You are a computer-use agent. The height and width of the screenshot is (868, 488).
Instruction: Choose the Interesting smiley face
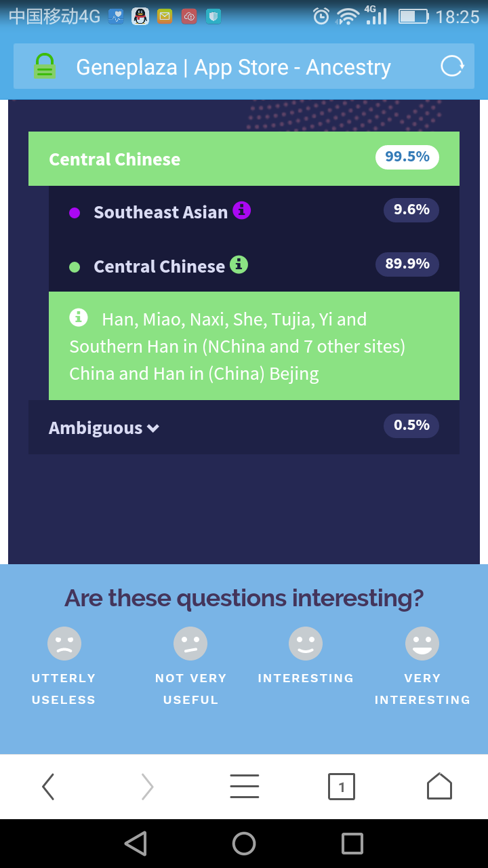[306, 644]
